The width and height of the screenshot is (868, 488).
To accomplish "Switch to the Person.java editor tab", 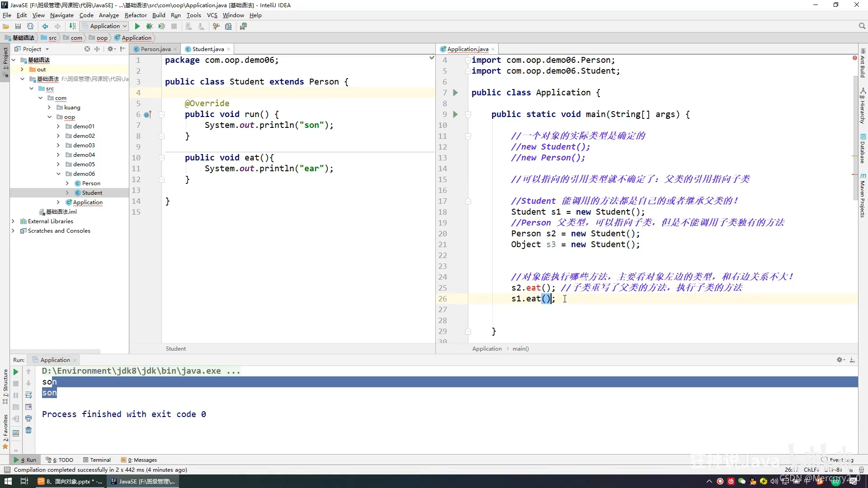I will pos(155,49).
